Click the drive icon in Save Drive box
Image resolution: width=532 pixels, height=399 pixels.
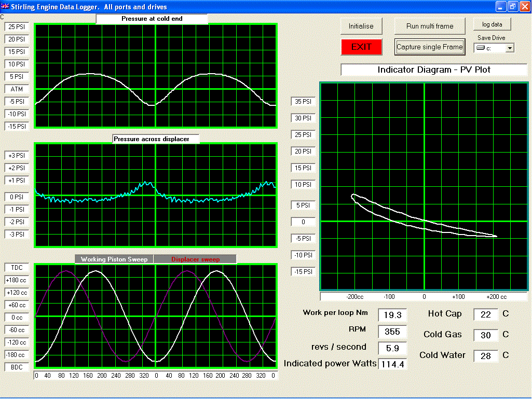(x=481, y=48)
